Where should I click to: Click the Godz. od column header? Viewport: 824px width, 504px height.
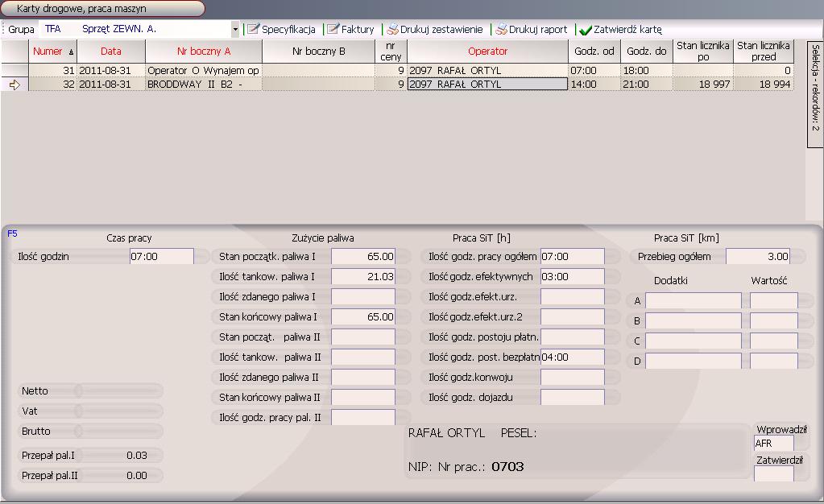(x=594, y=52)
